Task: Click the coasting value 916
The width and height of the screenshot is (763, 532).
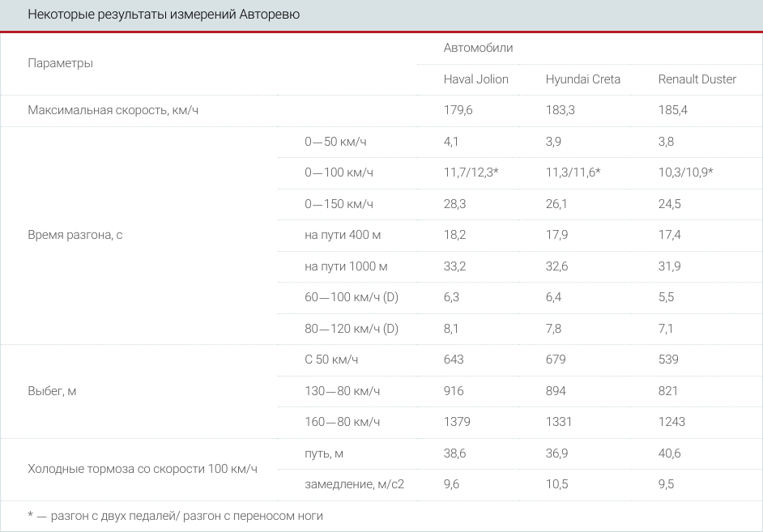Action: [454, 391]
